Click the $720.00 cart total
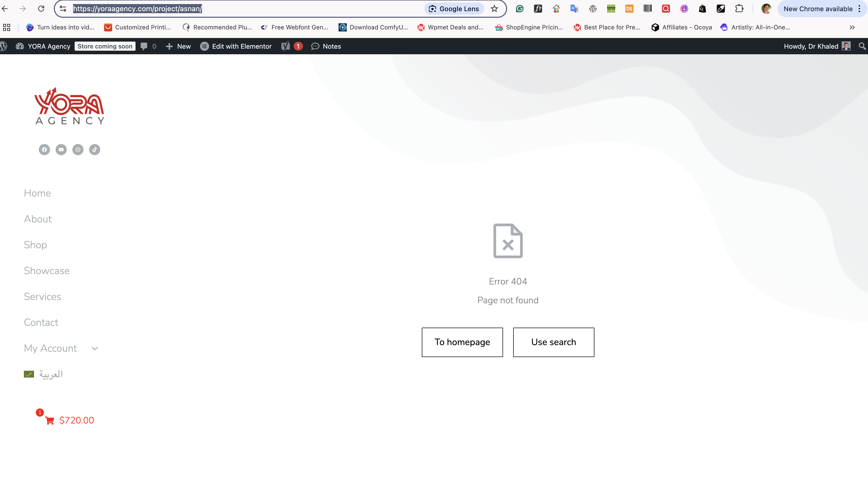Viewport: 868px width, 497px height. 76,420
